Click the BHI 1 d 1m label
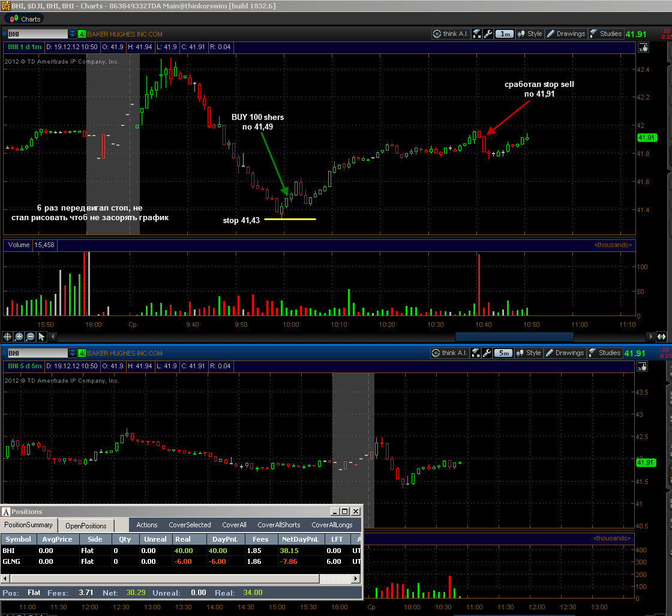672x616 pixels. coord(25,47)
